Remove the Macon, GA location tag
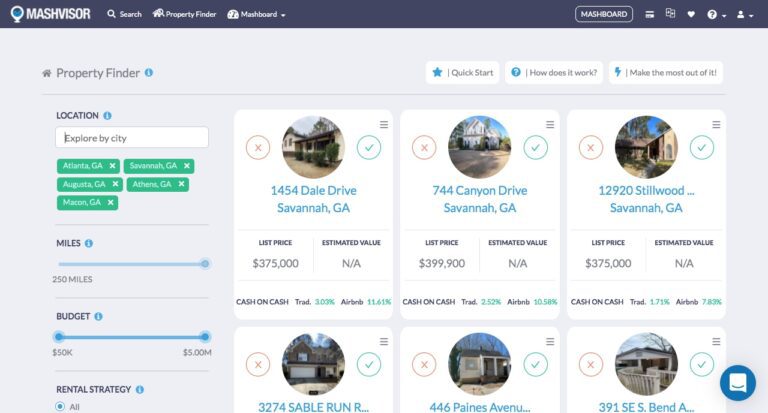 coord(111,202)
